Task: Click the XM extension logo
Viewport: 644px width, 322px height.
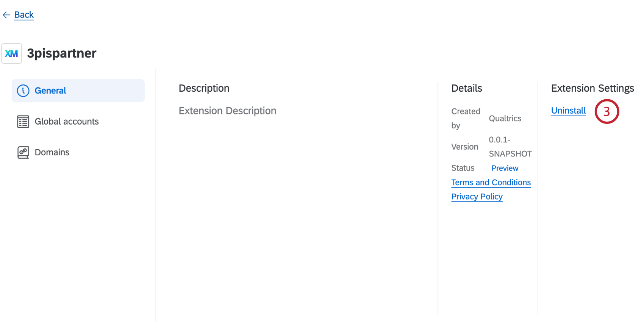Action: (12, 53)
